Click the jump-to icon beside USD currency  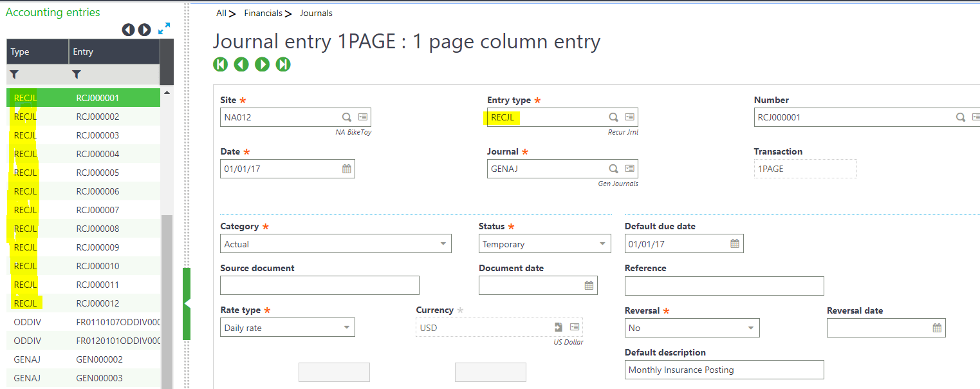(x=557, y=327)
